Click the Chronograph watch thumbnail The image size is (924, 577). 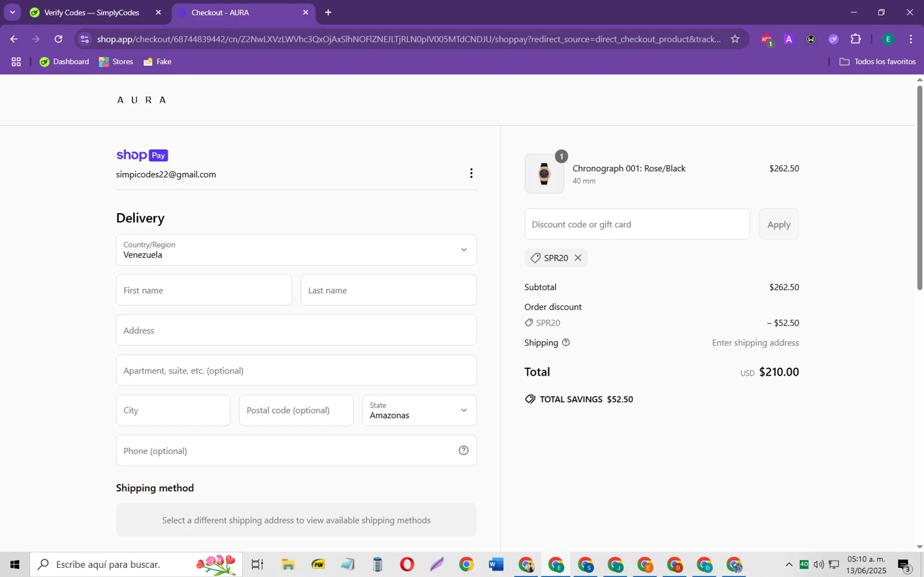[x=544, y=174]
